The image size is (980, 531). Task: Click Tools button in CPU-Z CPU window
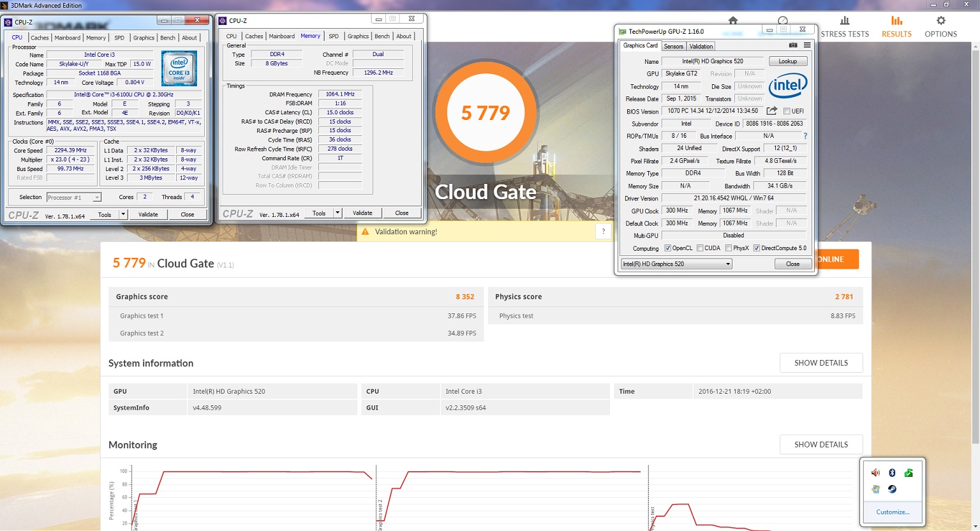[x=105, y=214]
